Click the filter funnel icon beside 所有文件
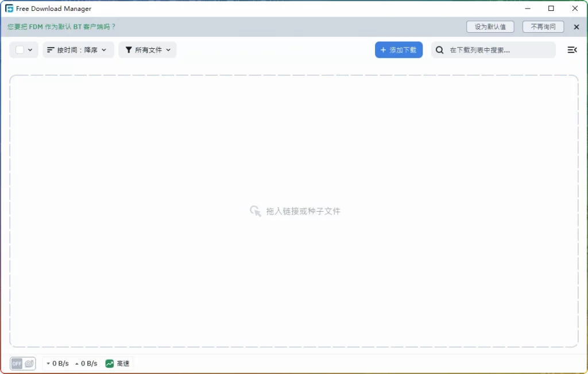The width and height of the screenshot is (588, 374). 128,50
